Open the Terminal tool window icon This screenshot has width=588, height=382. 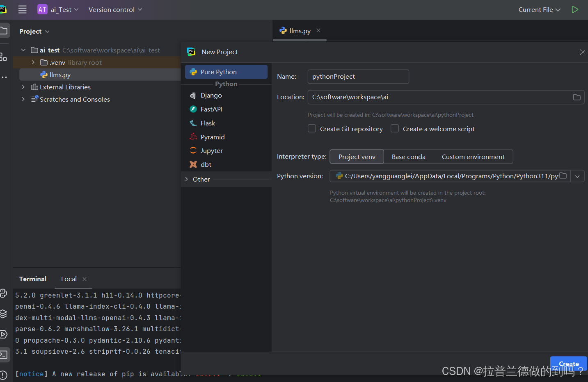[x=4, y=355]
